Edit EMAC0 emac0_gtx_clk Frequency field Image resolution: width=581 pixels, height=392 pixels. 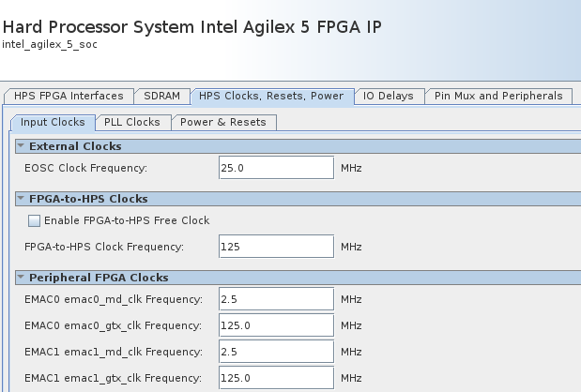(276, 325)
